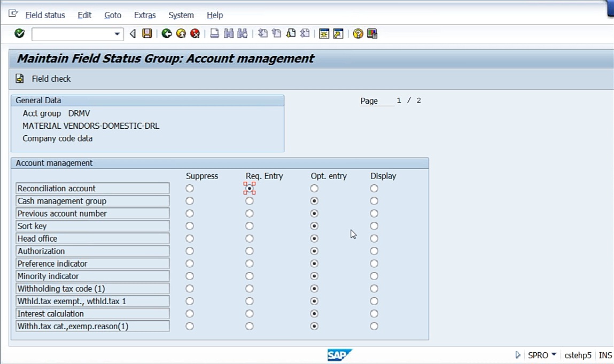Set Preference indicator to Suppress
614x364 pixels.
point(190,264)
